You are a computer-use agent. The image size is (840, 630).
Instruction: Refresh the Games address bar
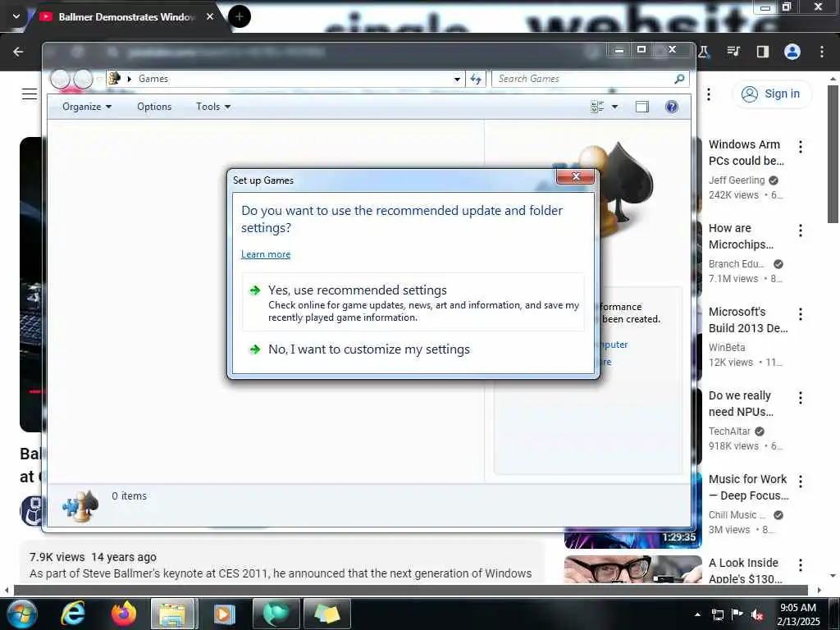476,79
